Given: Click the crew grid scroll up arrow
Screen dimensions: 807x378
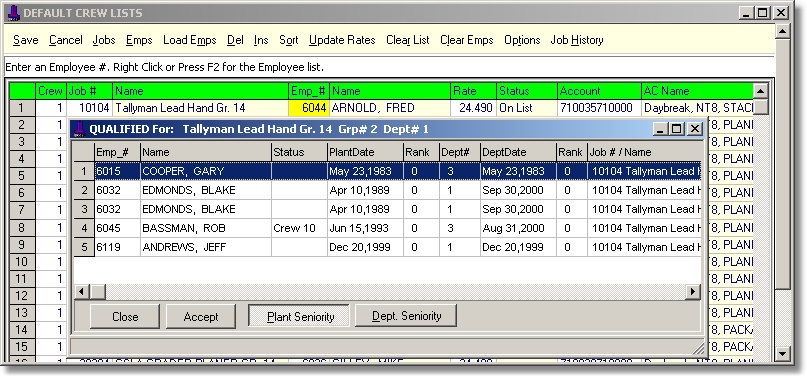Looking at the screenshot, I should pyautogui.click(x=760, y=92).
